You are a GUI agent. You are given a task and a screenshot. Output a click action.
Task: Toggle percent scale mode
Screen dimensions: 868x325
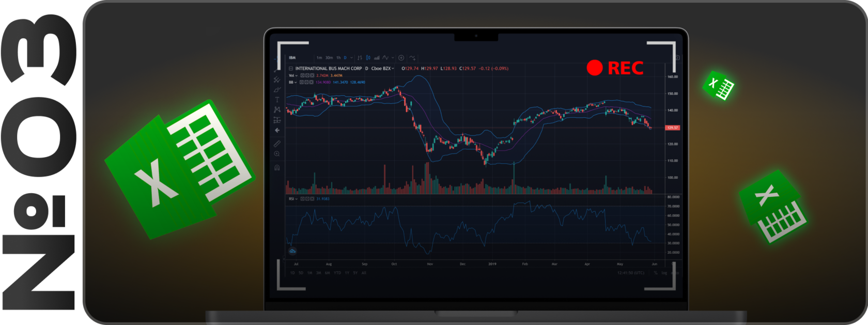point(656,273)
